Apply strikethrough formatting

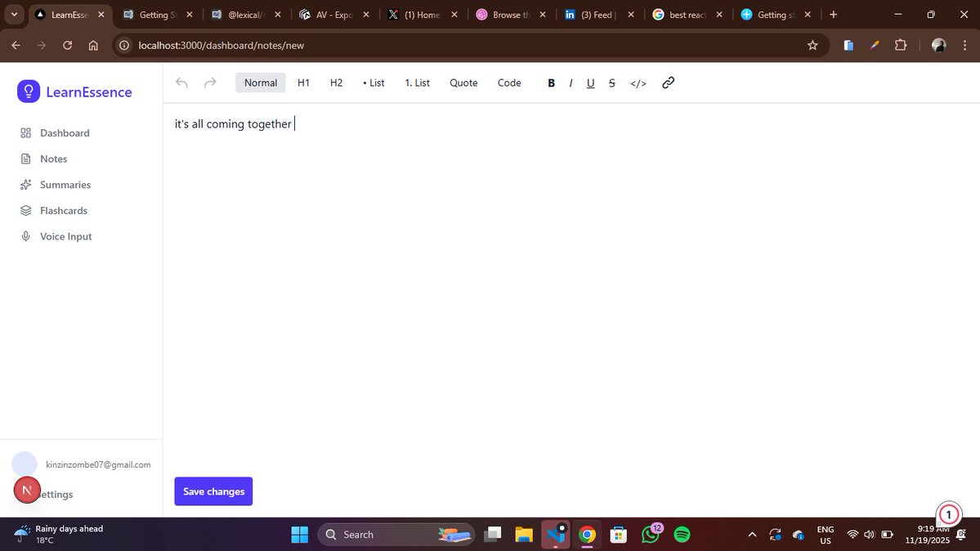pyautogui.click(x=611, y=83)
